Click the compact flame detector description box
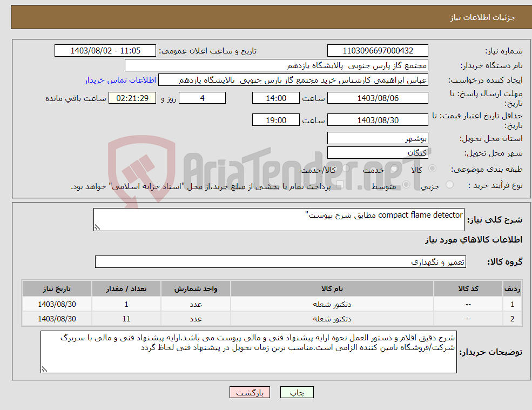 [279, 220]
